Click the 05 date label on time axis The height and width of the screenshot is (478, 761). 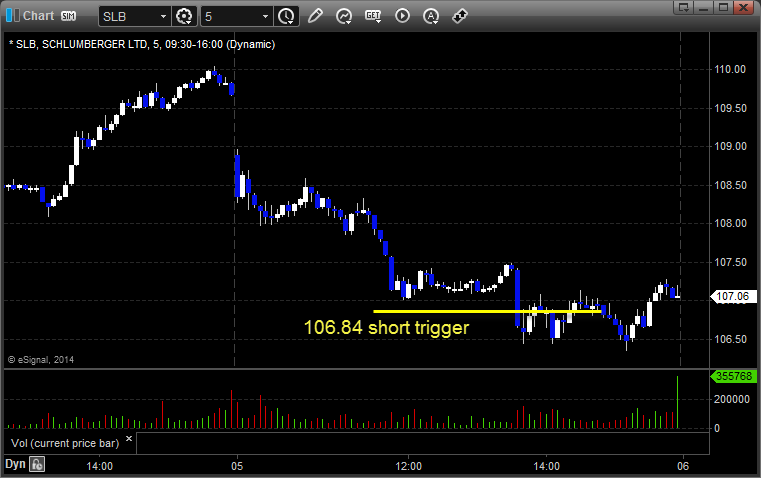[237, 466]
